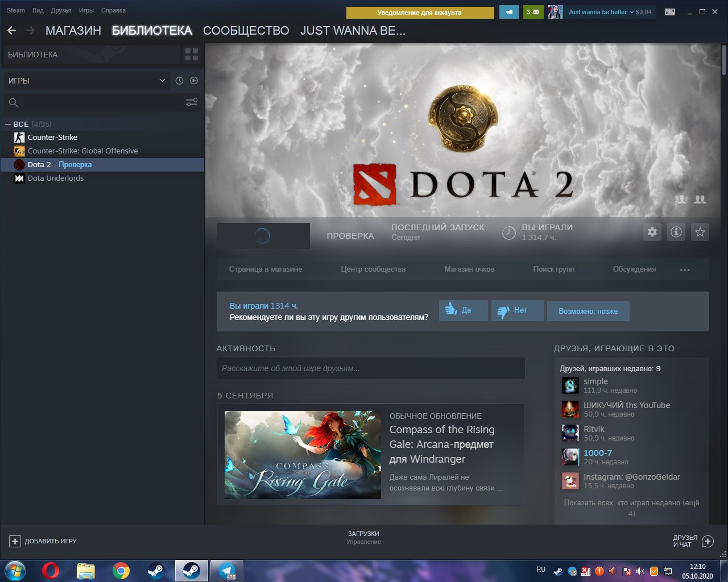Click the thumbs-down Нет button
728x582 pixels.
(518, 310)
